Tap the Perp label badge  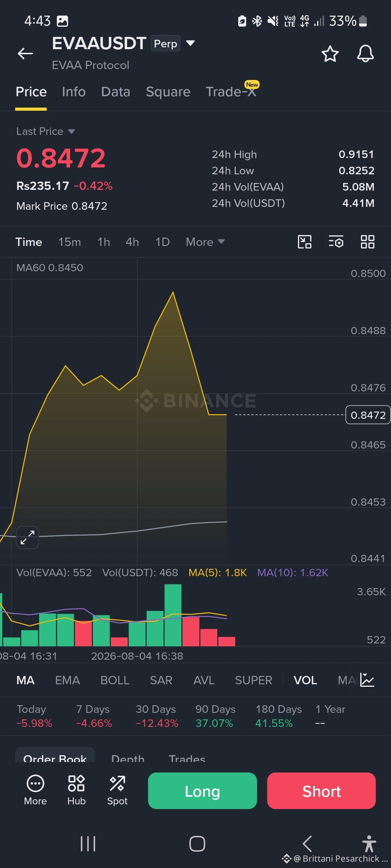[165, 43]
